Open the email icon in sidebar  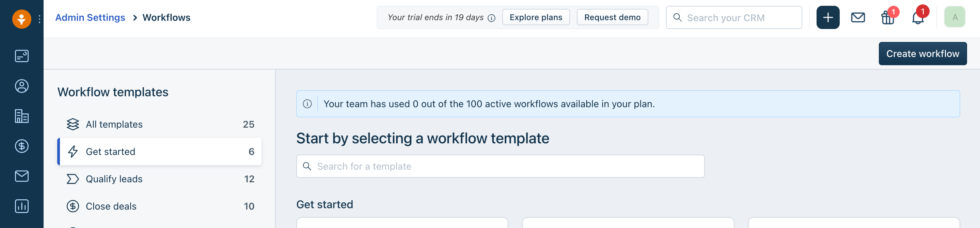(x=22, y=176)
